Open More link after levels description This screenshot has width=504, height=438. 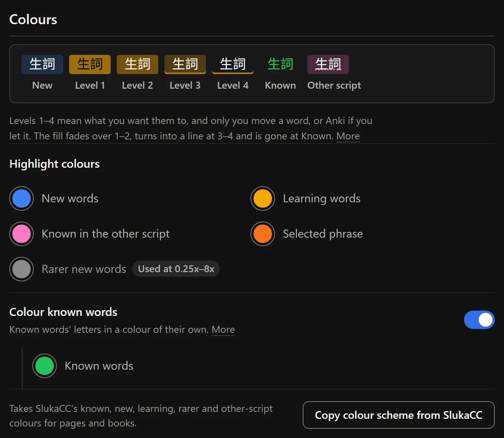[x=348, y=136]
